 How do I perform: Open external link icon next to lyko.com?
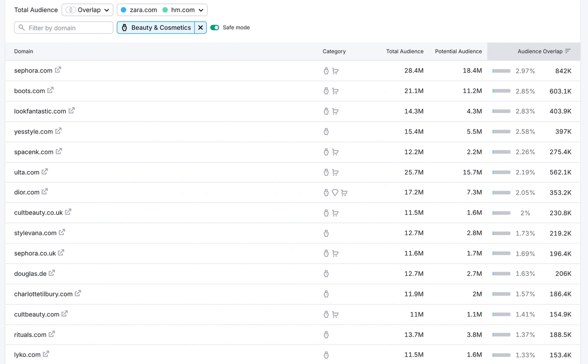point(46,354)
